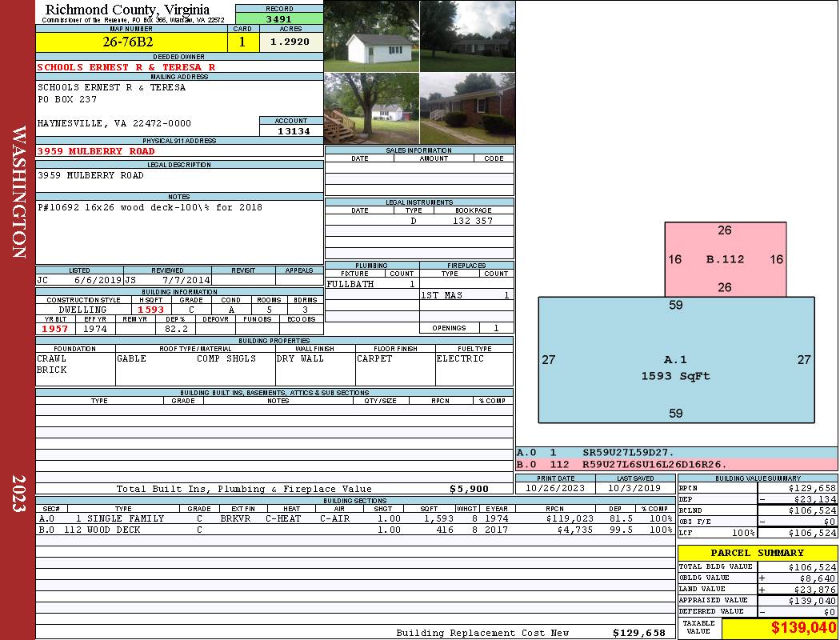Open the wooden deck stairs photo
The height and width of the screenshot is (640, 840).
click(x=371, y=109)
